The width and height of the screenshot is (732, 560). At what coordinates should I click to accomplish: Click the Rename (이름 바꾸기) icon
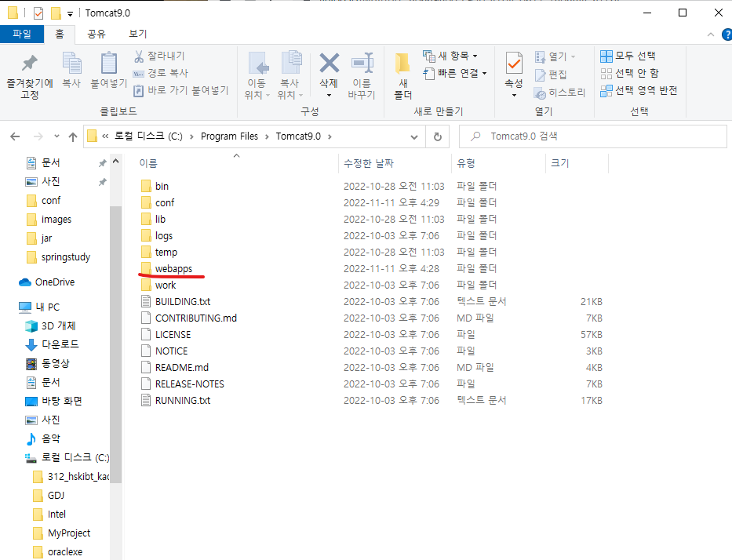(362, 63)
